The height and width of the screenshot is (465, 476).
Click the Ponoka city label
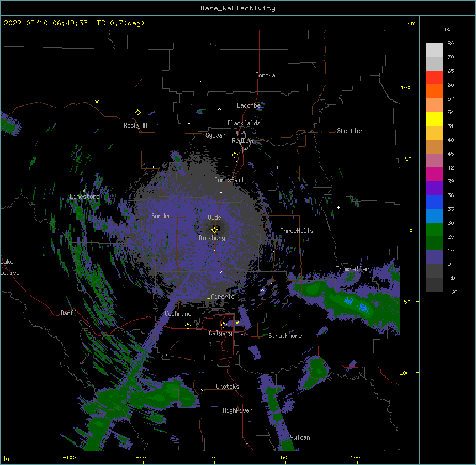pyautogui.click(x=265, y=75)
